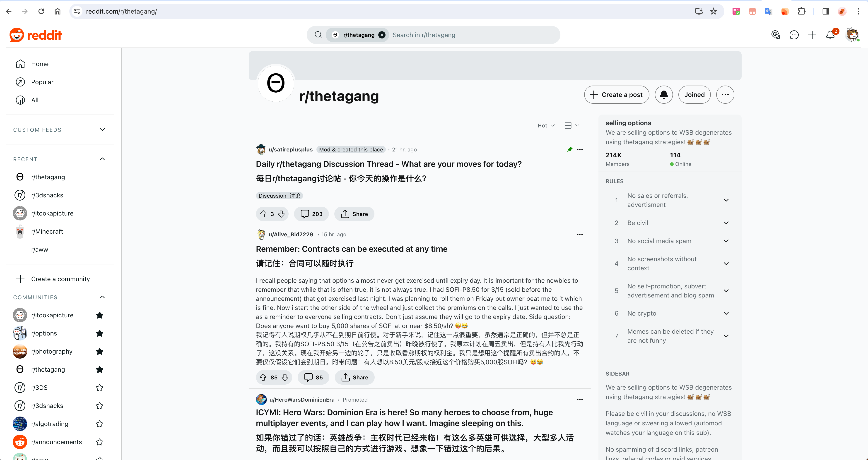Open more options on Alive_Bid7229 post
Image resolution: width=868 pixels, height=460 pixels.
tap(580, 234)
